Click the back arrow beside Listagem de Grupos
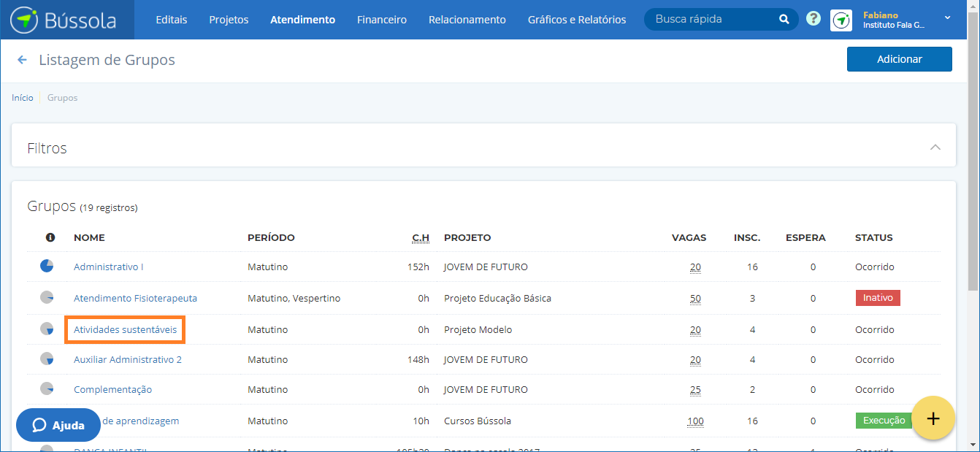 pos(23,60)
